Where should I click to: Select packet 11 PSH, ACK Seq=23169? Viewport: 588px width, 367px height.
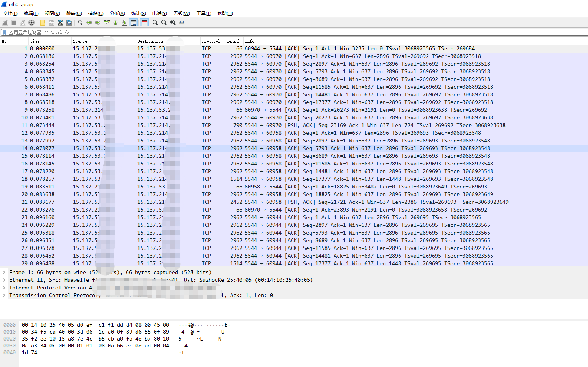294,125
